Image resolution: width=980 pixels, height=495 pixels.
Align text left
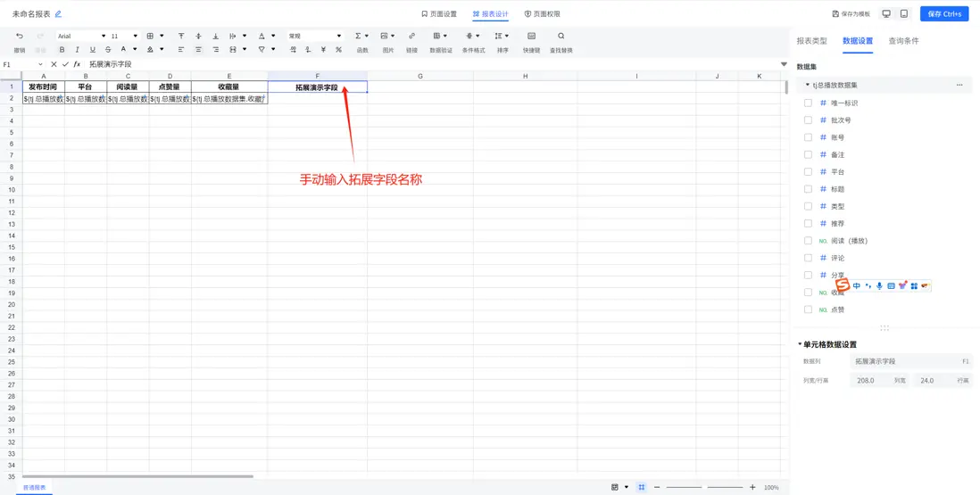[x=181, y=50]
